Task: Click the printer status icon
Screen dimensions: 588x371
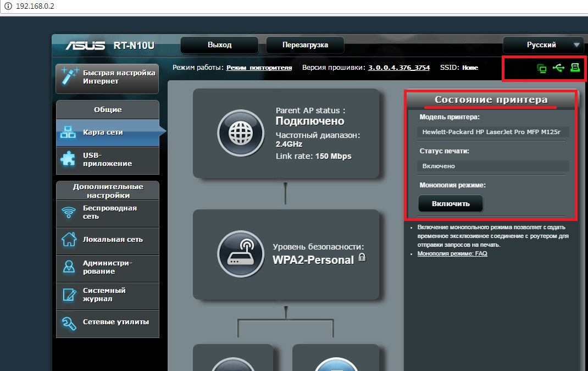Action: click(575, 68)
